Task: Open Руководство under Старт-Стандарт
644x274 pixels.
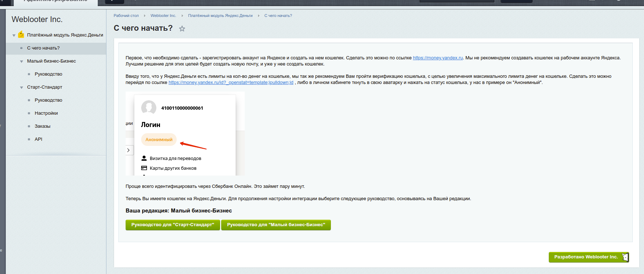Action: tap(49, 100)
